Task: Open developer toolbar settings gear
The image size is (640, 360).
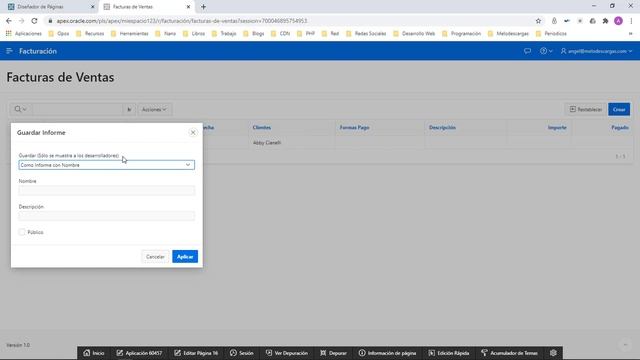Action: (553, 353)
